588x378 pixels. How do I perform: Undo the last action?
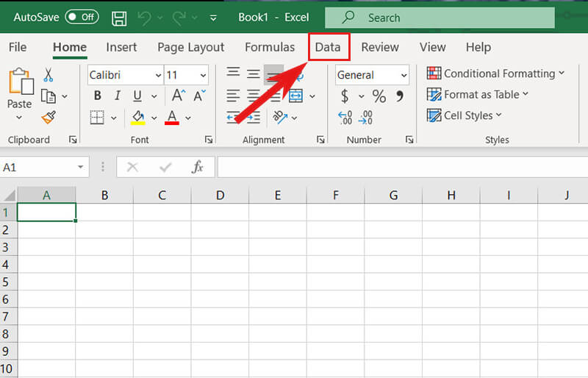click(x=144, y=18)
